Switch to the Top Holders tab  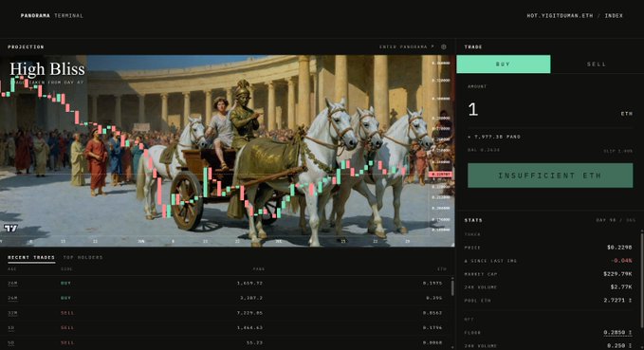point(83,258)
